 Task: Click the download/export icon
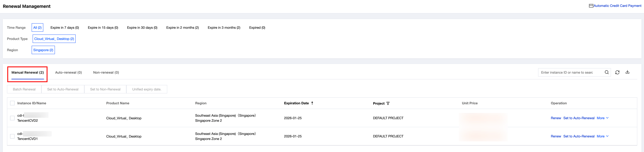coord(627,72)
